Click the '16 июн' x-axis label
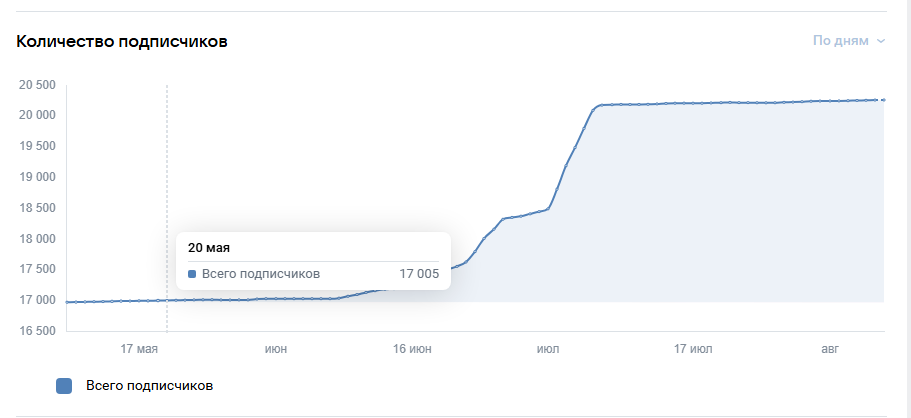The height and width of the screenshot is (418, 911). [413, 349]
